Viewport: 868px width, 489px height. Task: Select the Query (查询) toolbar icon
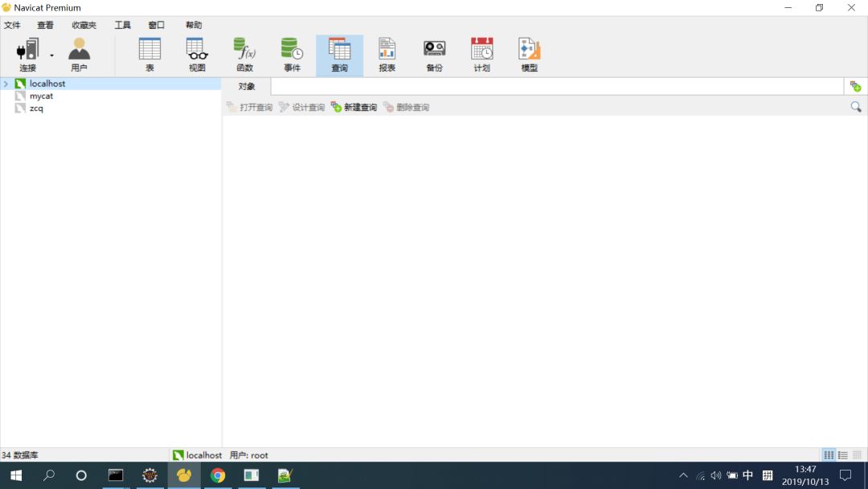coord(339,55)
